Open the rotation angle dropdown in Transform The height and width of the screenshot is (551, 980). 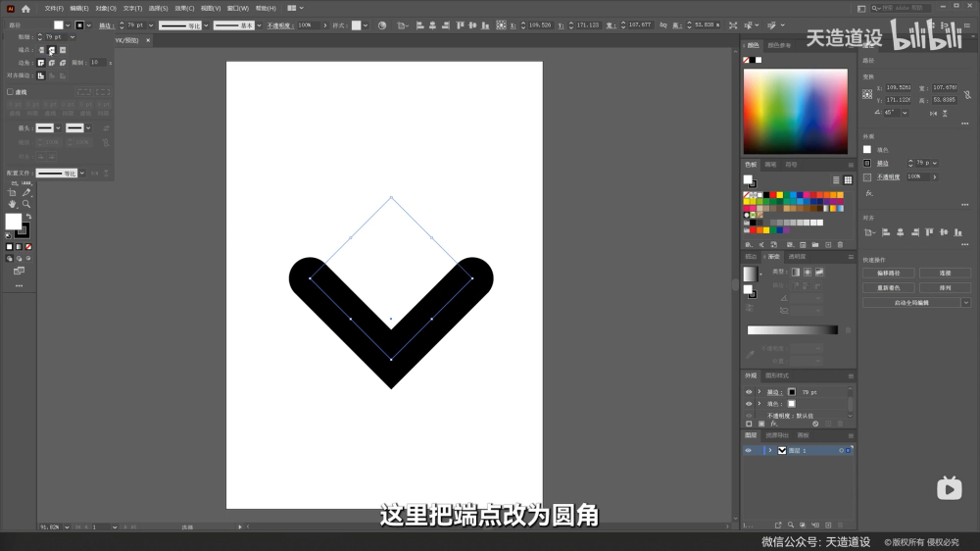pyautogui.click(x=905, y=113)
